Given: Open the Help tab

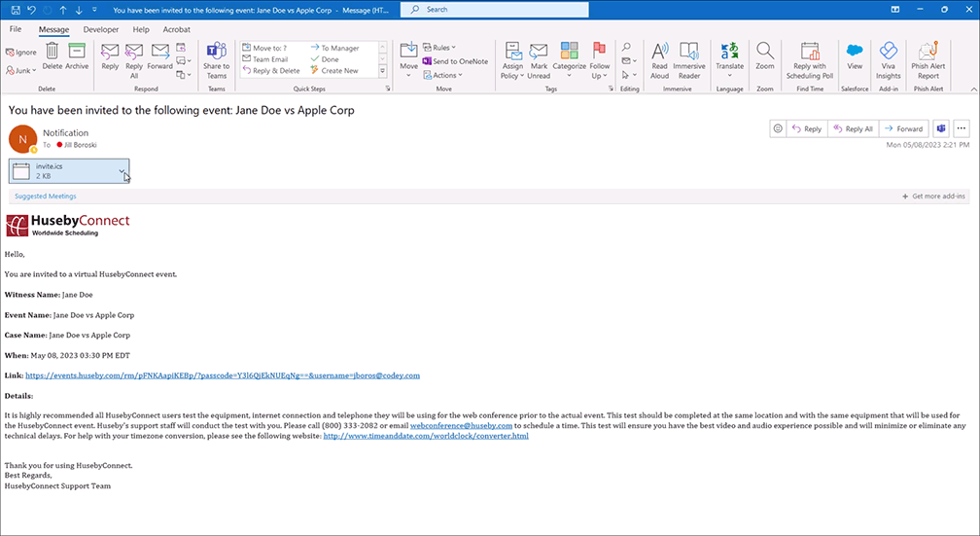Looking at the screenshot, I should 141,29.
